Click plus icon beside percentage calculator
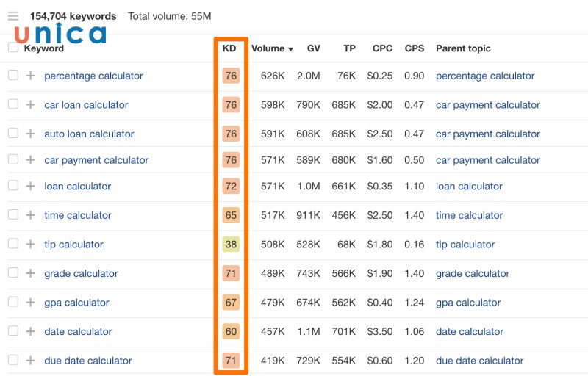588x376 pixels. (30, 76)
